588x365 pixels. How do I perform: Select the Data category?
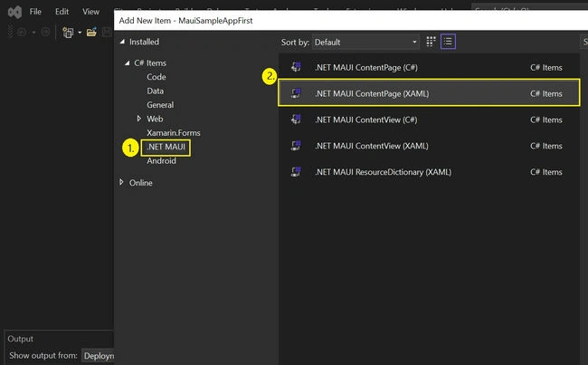pos(156,91)
